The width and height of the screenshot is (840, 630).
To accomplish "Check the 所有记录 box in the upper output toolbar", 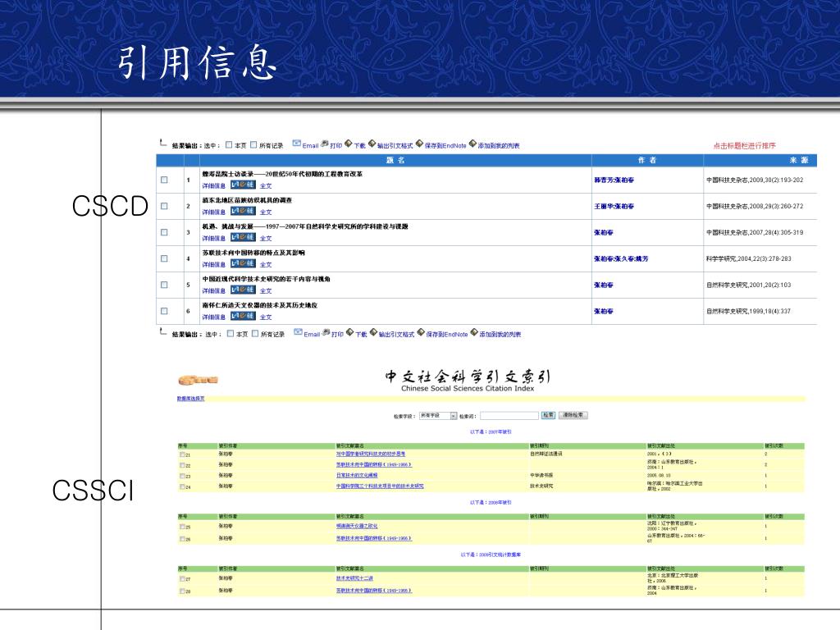I will click(254, 144).
